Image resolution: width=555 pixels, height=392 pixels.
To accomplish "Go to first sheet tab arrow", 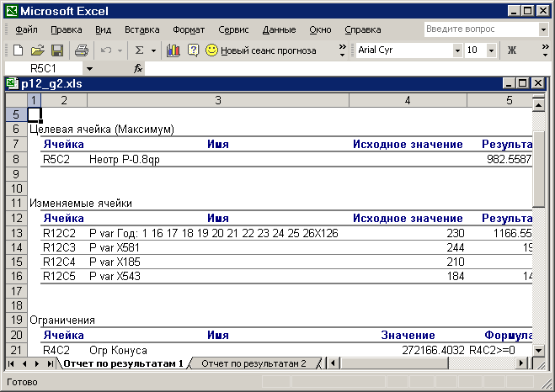I will coord(11,363).
